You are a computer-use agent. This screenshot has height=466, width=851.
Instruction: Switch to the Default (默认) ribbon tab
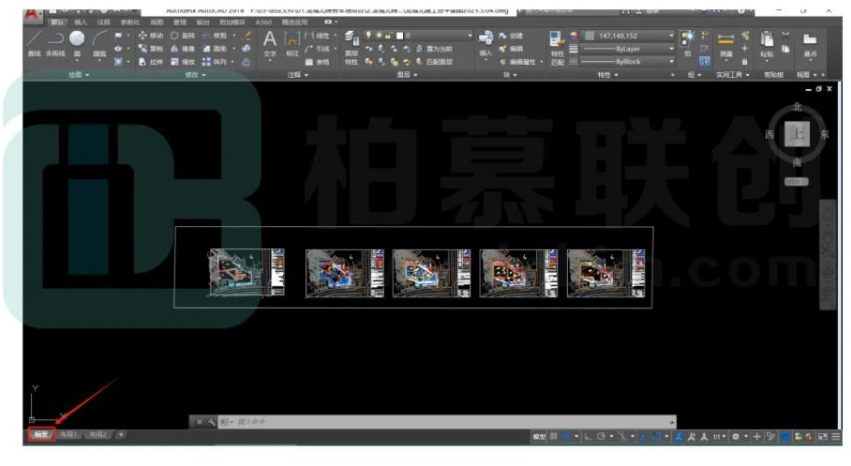(x=57, y=22)
